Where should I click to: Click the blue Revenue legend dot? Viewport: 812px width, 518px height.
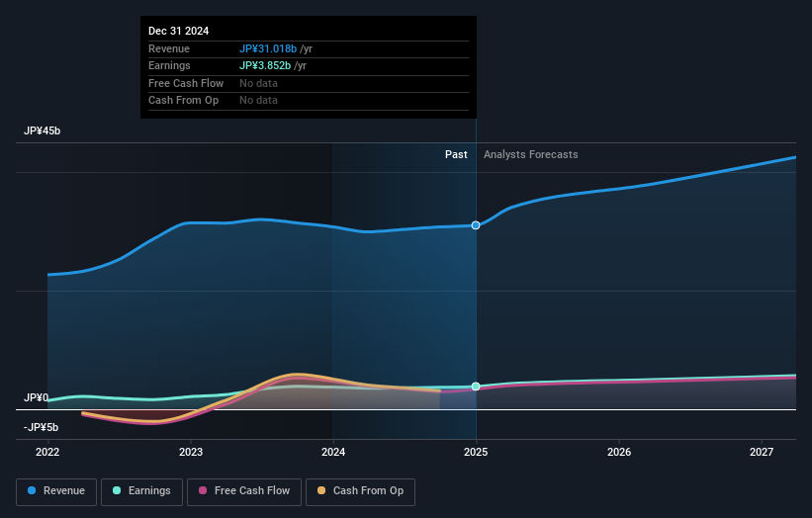point(32,490)
